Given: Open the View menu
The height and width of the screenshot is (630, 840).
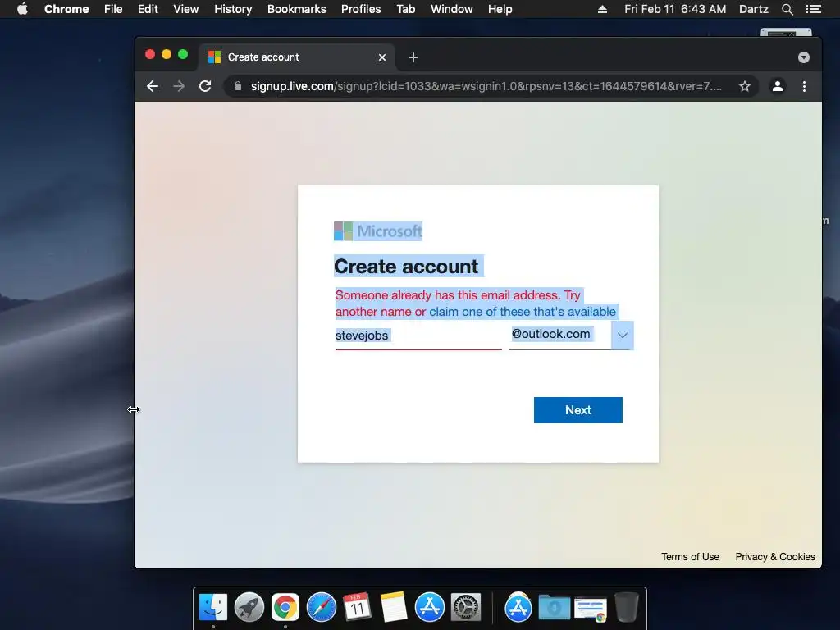Looking at the screenshot, I should 186,9.
